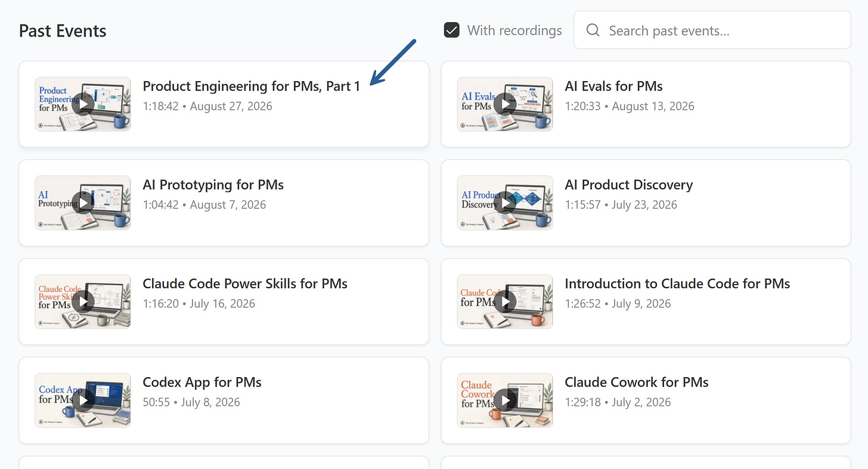The image size is (868, 469).
Task: Click the 1:18:42 • August 27, 2026 text
Action: tap(207, 106)
